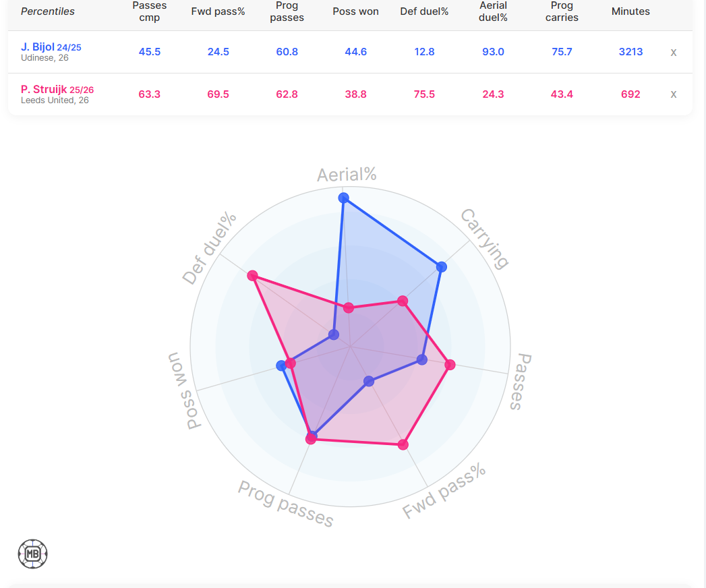Click the Def duel% column header
This screenshot has height=588, width=706.
pyautogui.click(x=424, y=11)
